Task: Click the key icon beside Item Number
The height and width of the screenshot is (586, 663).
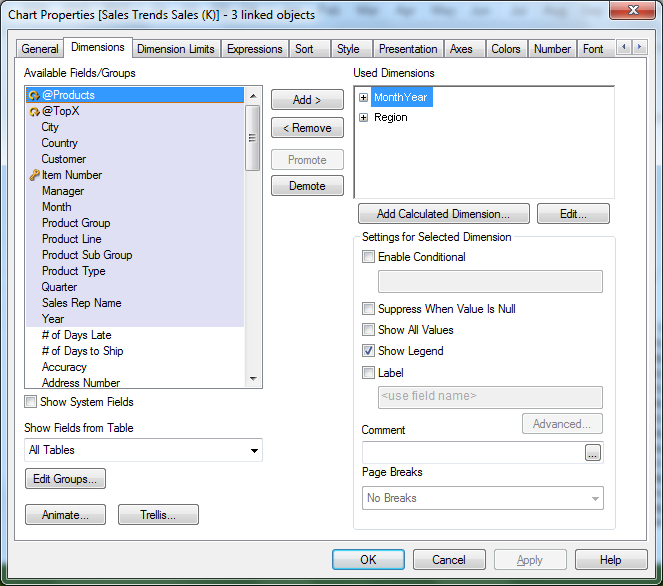Action: tap(34, 175)
